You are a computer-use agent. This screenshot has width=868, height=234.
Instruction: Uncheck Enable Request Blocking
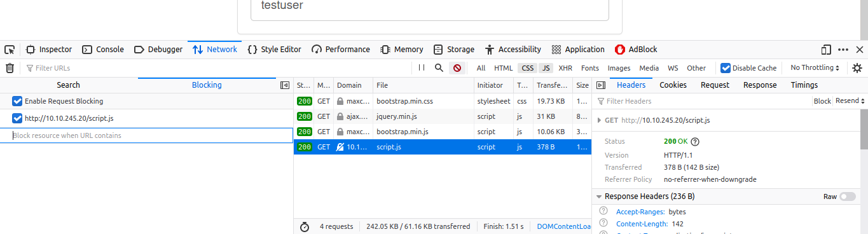(x=17, y=101)
